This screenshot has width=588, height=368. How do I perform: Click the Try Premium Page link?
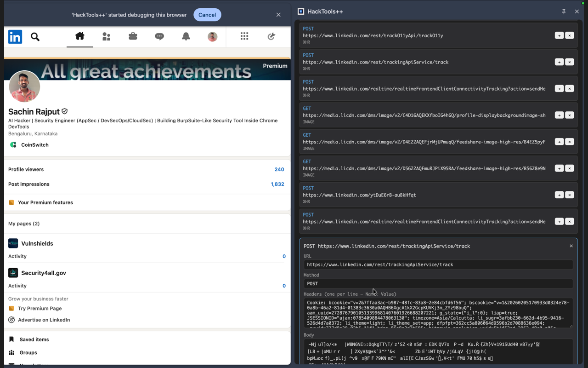[x=40, y=309]
